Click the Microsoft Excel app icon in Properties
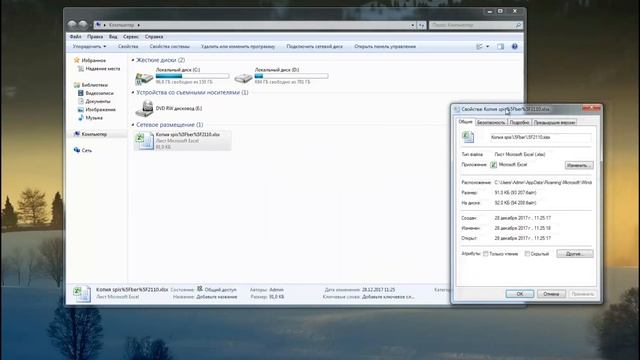This screenshot has width=640, height=360. pyautogui.click(x=493, y=165)
